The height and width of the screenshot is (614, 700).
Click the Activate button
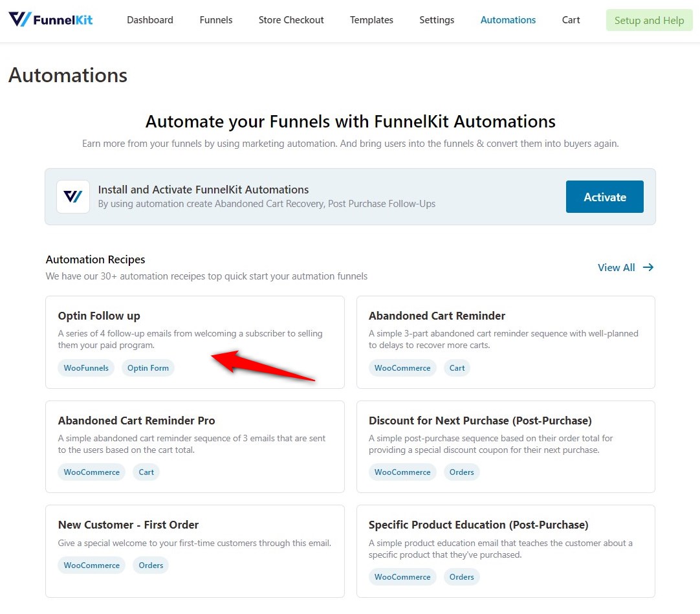click(604, 197)
